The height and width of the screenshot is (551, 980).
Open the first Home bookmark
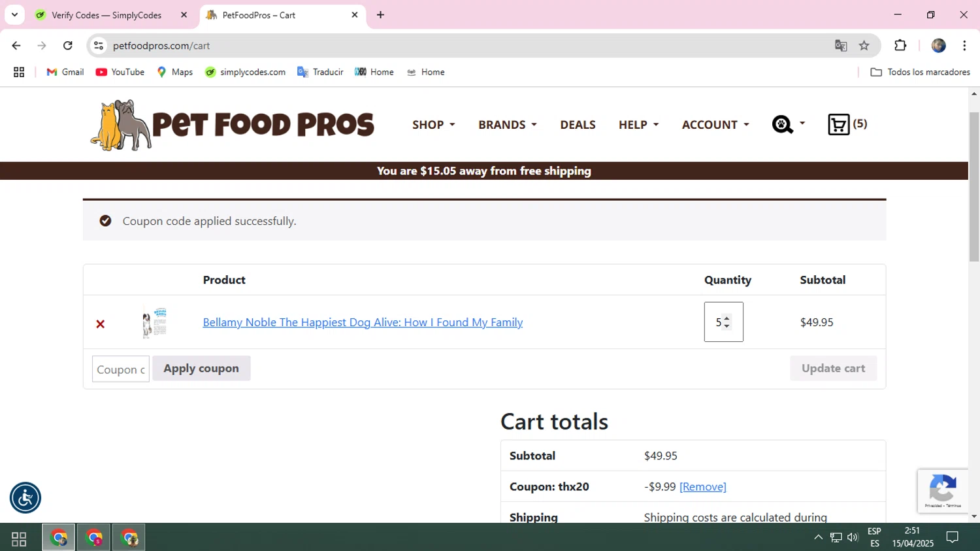point(374,72)
